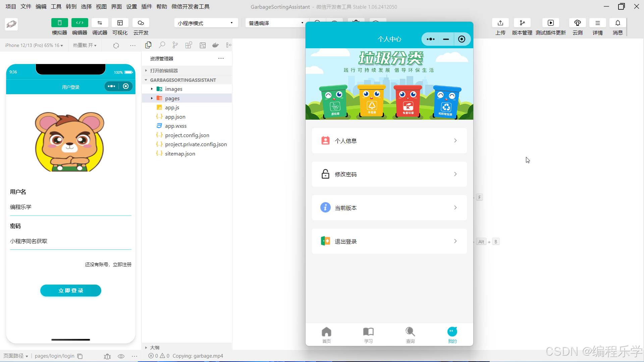Open the 修改密码 list item
This screenshot has width=644, height=362.
pyautogui.click(x=389, y=174)
